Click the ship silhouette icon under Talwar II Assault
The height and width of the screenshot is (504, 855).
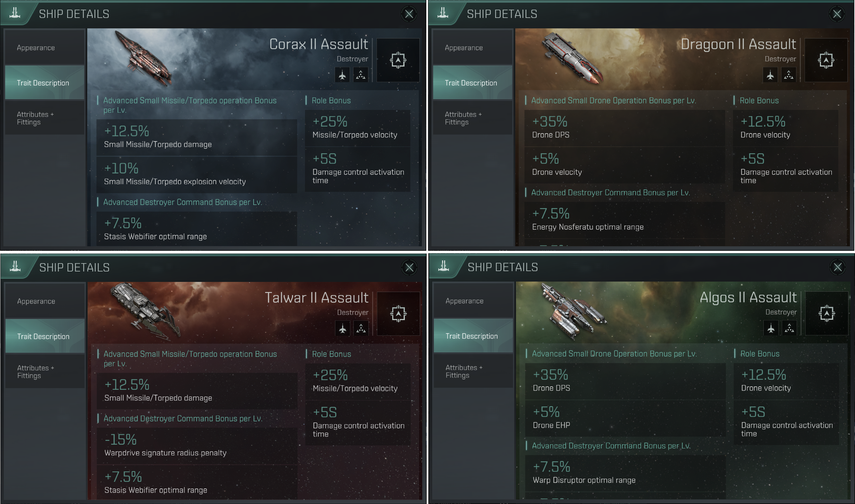tap(343, 328)
